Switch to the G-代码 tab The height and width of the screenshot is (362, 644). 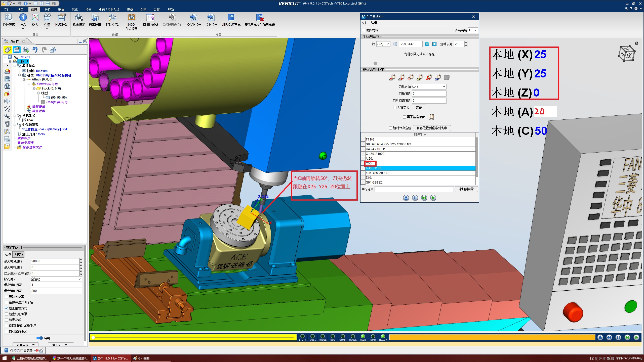pos(18,254)
